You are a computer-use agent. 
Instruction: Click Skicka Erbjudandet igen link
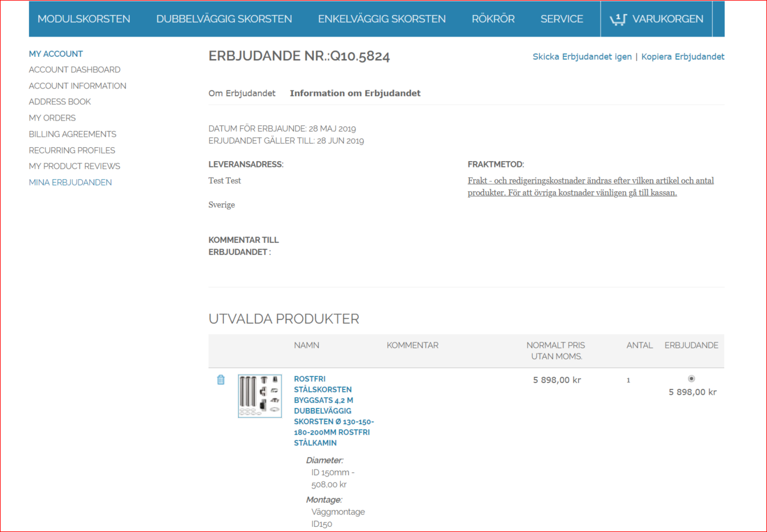click(582, 57)
